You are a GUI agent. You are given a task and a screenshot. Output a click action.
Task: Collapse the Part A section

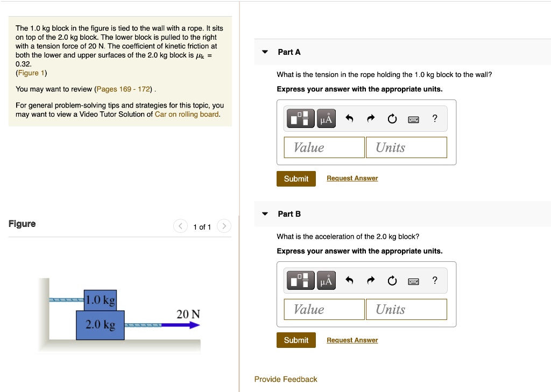(265, 52)
